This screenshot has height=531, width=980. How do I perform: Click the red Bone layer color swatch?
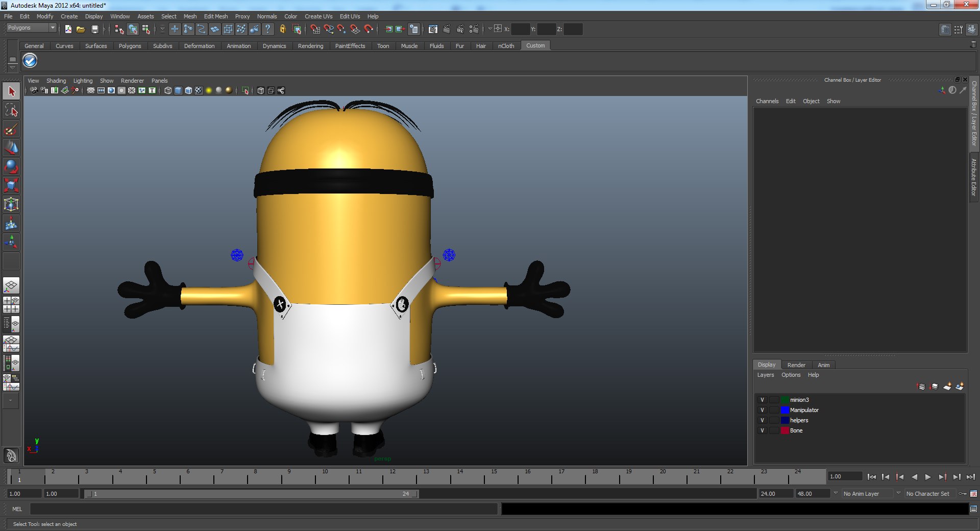pyautogui.click(x=785, y=430)
